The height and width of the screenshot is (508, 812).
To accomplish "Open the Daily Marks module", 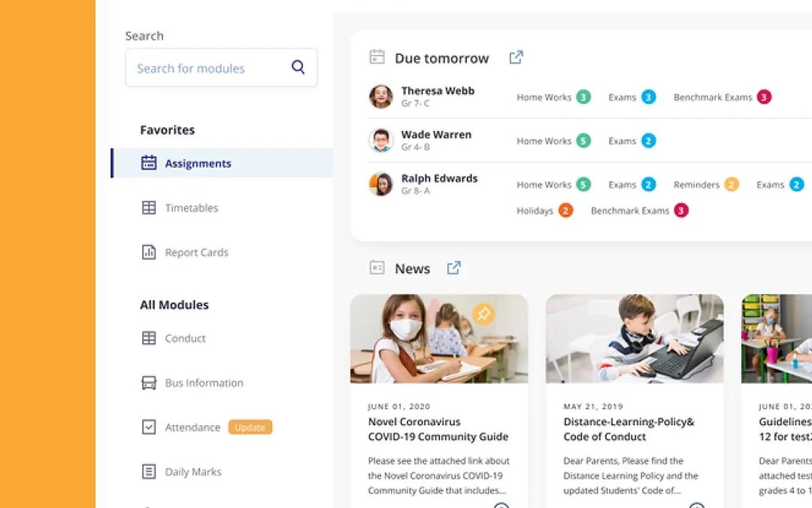I will click(193, 472).
